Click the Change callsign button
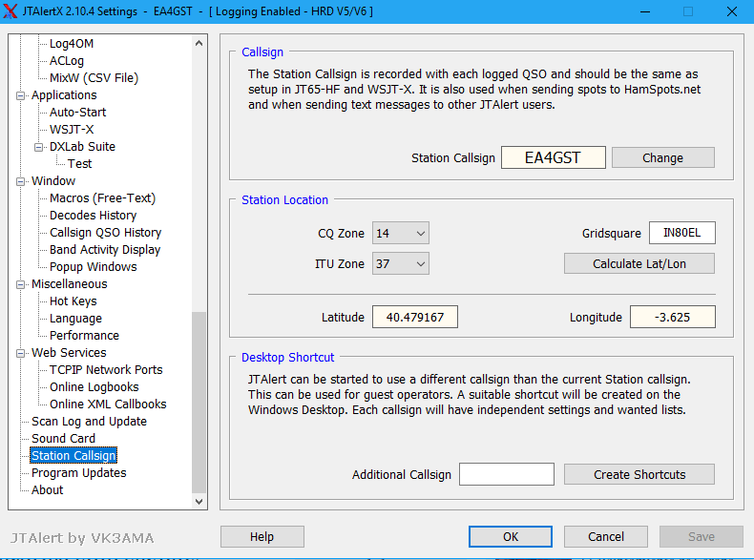 tap(662, 157)
